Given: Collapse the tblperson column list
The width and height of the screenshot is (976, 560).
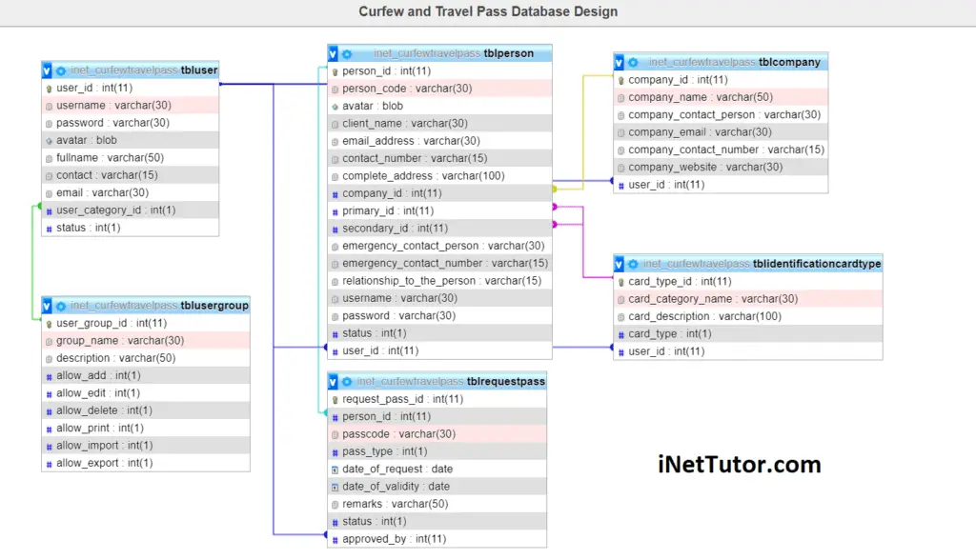Looking at the screenshot, I should click(x=332, y=53).
